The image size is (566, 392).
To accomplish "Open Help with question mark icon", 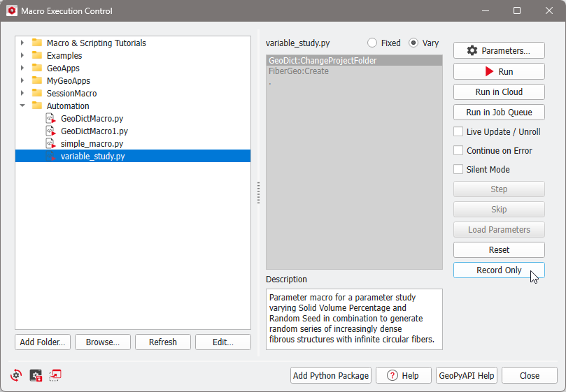I will [404, 375].
